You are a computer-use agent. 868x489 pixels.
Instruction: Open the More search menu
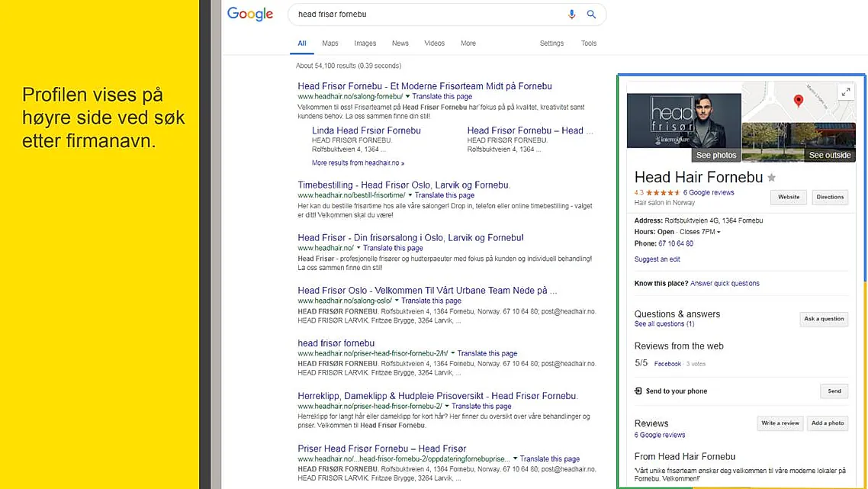468,43
